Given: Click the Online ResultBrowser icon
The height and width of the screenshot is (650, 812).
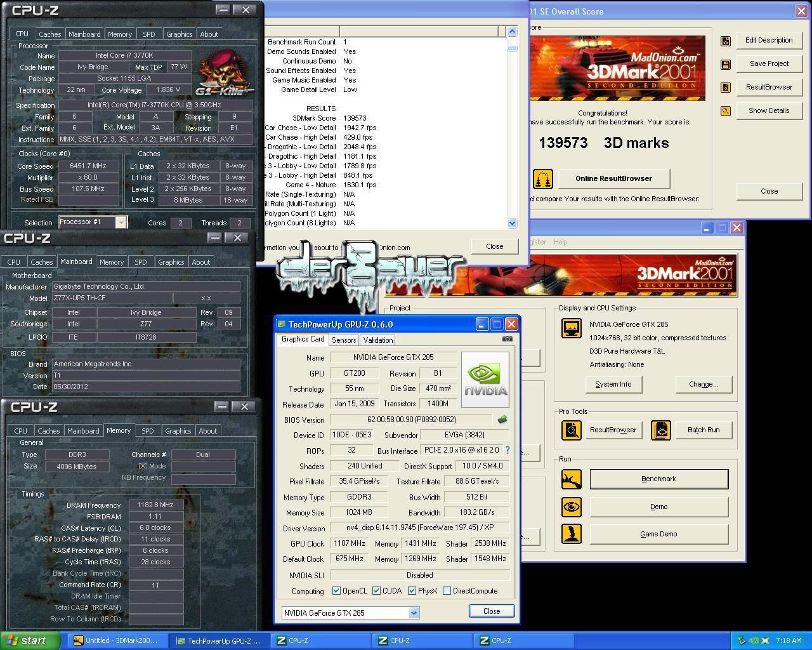Looking at the screenshot, I should tap(542, 179).
